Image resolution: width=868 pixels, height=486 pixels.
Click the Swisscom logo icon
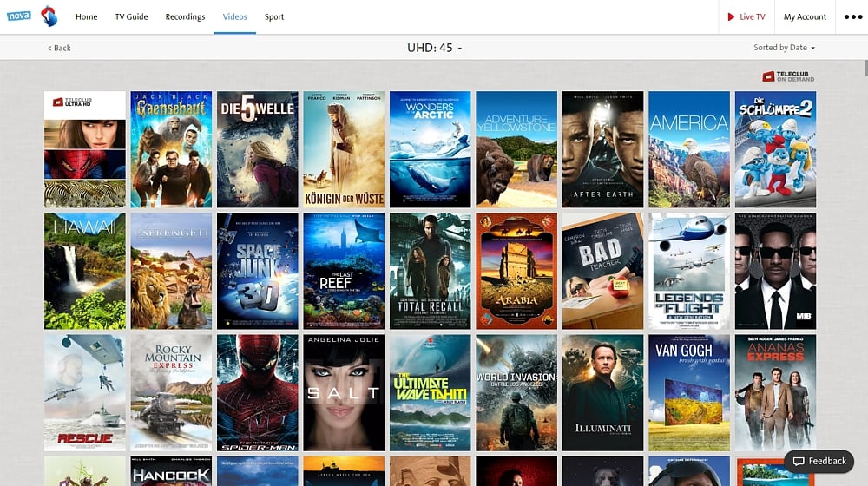(x=49, y=16)
